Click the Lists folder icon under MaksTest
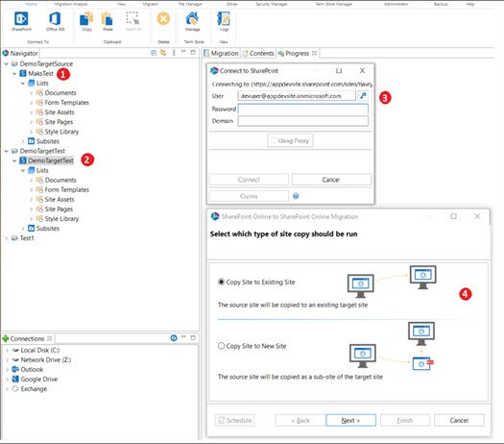Image resolution: width=504 pixels, height=444 pixels. click(31, 83)
